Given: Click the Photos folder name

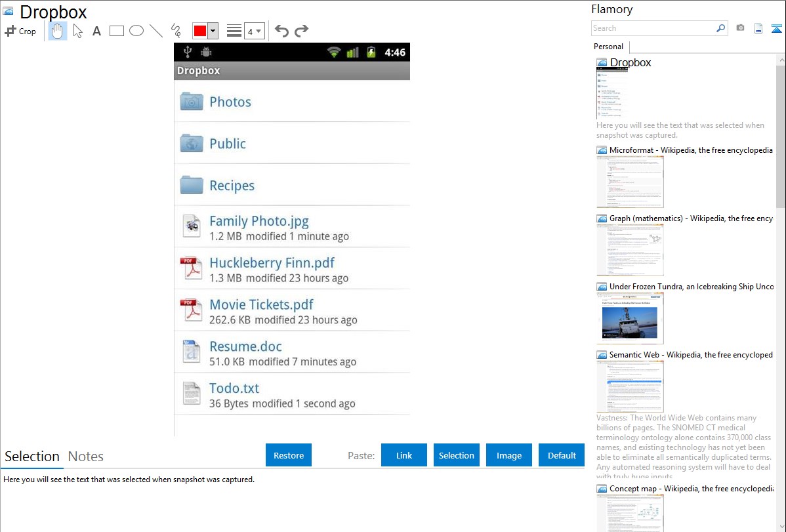Looking at the screenshot, I should click(x=230, y=102).
